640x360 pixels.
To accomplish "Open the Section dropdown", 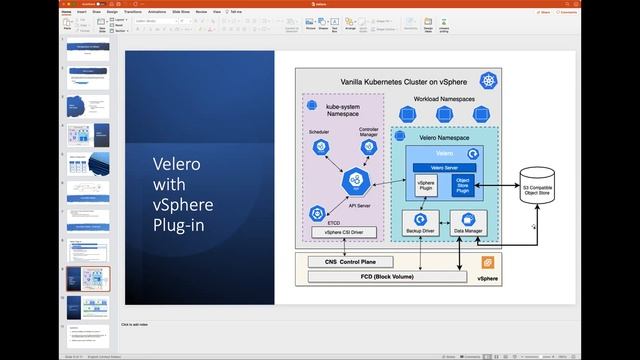I will click(119, 31).
